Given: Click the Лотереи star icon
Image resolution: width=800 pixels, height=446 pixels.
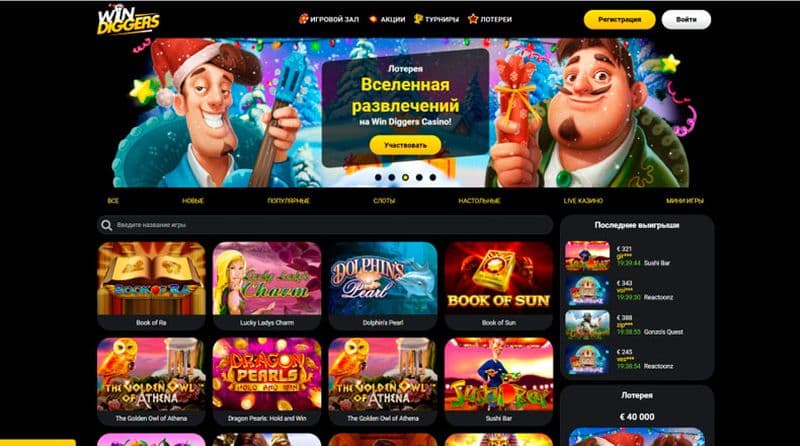Looking at the screenshot, I should coord(473,19).
